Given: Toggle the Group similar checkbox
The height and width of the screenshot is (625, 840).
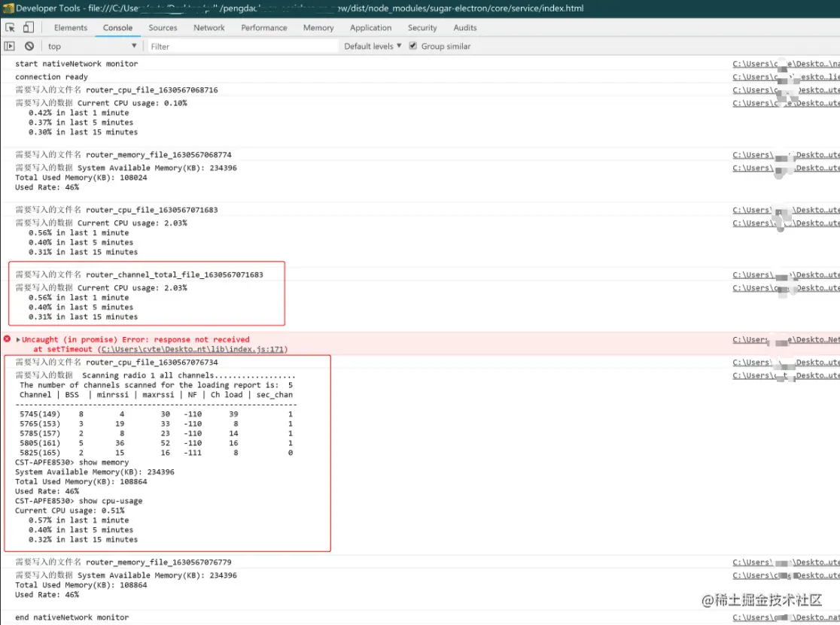Looking at the screenshot, I should click(x=413, y=46).
